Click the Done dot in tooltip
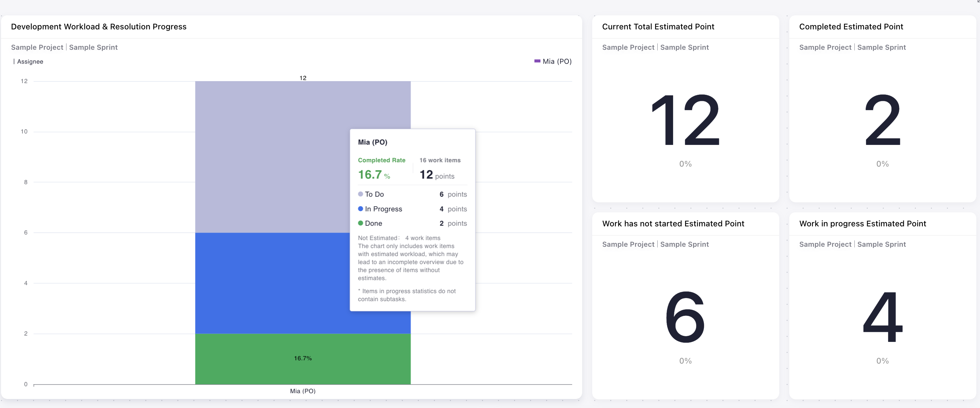The image size is (980, 408). tap(360, 223)
